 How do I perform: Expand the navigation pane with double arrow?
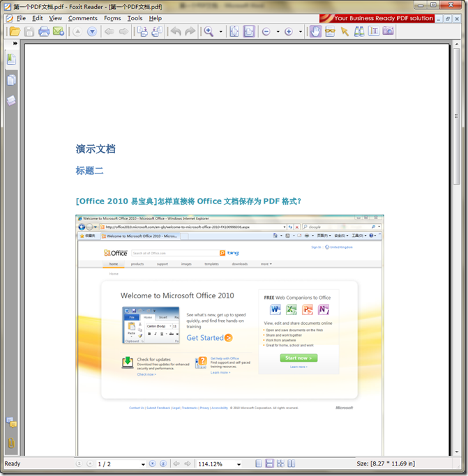[15, 43]
